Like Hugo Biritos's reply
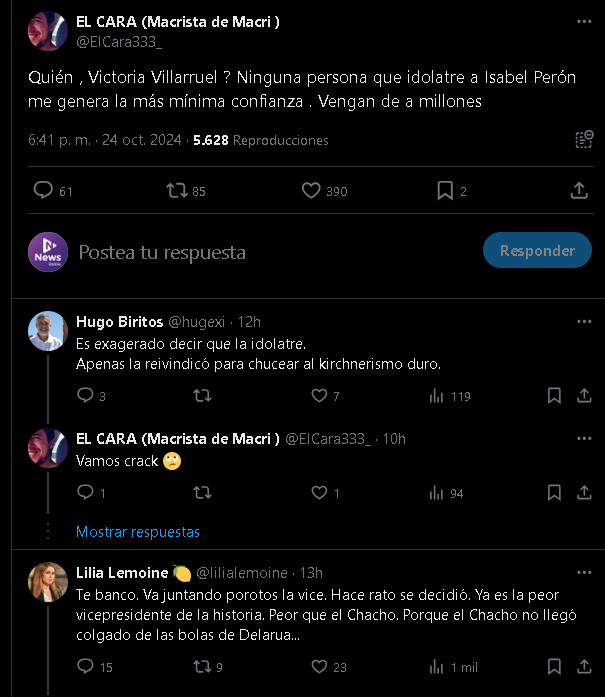The height and width of the screenshot is (697, 605). click(320, 396)
